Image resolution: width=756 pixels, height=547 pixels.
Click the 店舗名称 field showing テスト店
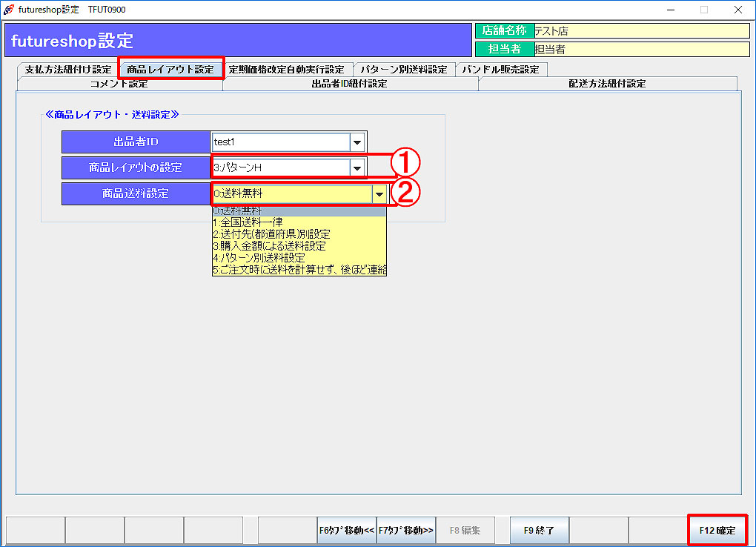[x=642, y=31]
